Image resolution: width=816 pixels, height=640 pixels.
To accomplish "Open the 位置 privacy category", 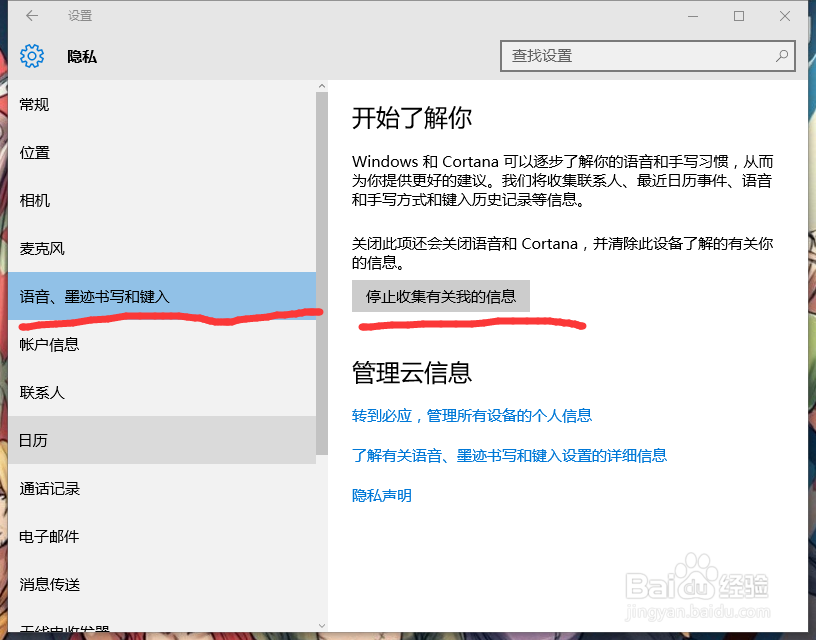I will coord(162,152).
